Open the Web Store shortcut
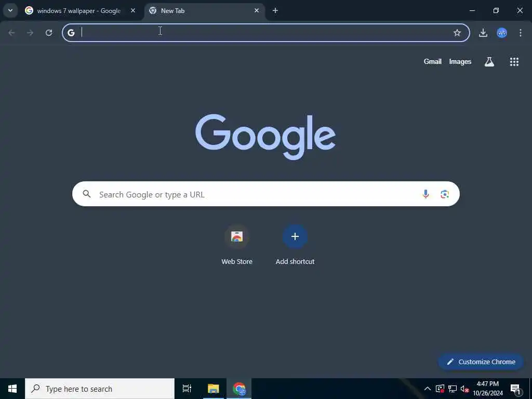This screenshot has height=399, width=532. pos(237,245)
